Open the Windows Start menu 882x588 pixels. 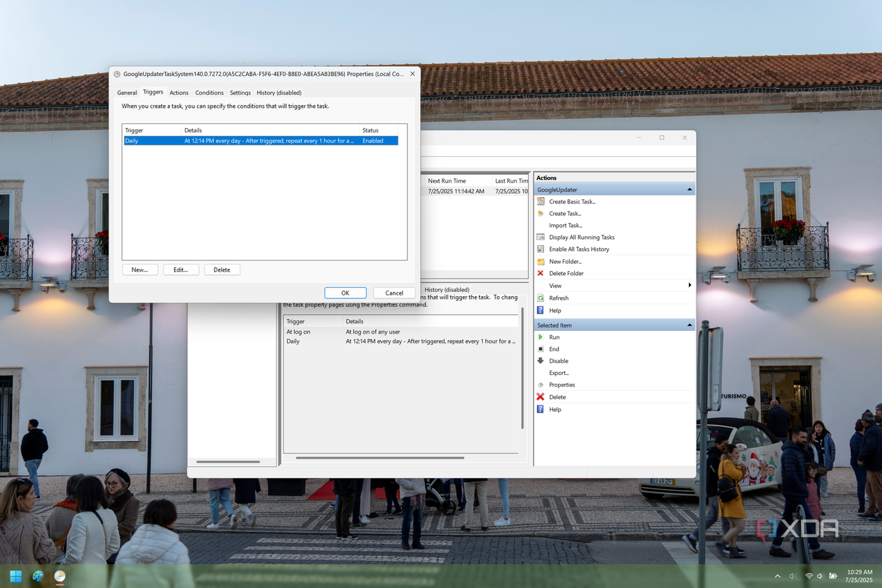15,576
